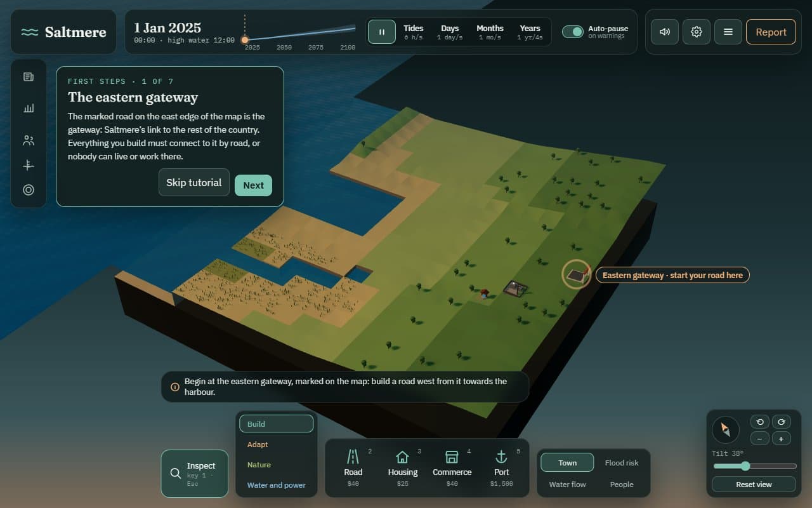Pause the simulation

coord(382,32)
